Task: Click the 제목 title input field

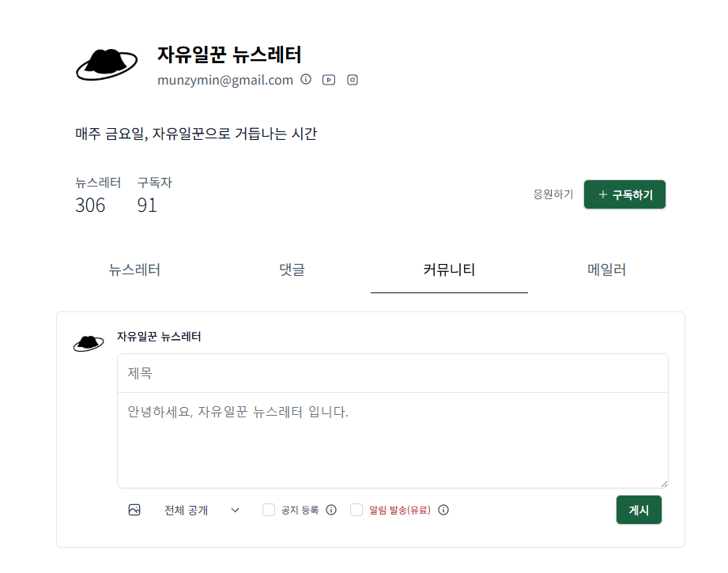Action: coord(393,372)
